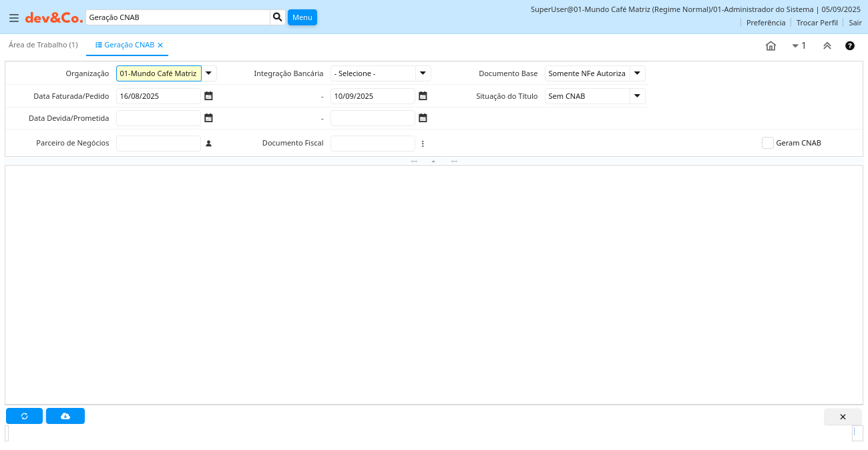This screenshot has width=868, height=450.
Task: Open calendar for Data Devida end date
Action: coord(423,118)
